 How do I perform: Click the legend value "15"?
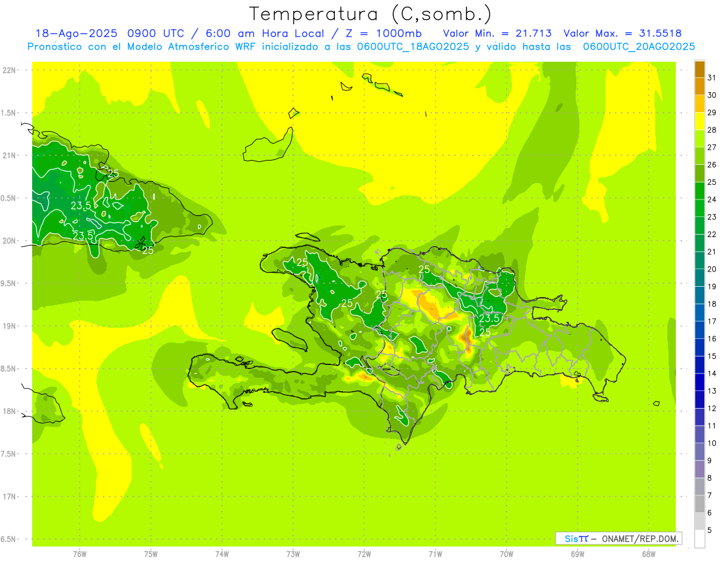[x=712, y=356]
